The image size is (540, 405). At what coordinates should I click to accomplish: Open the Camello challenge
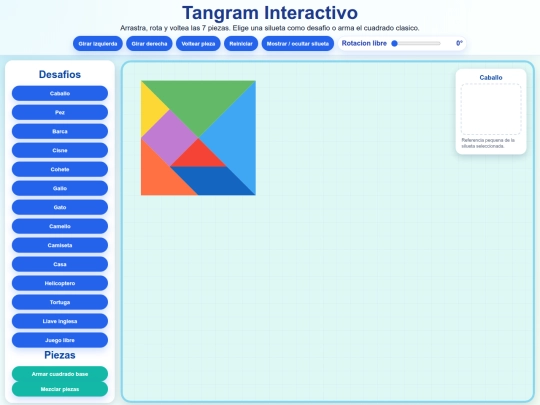[x=60, y=226]
